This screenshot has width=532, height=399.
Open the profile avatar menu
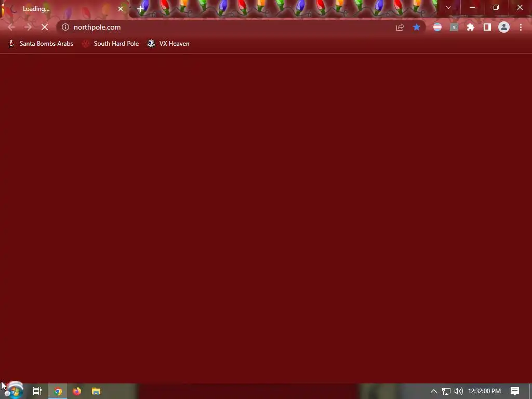504,27
